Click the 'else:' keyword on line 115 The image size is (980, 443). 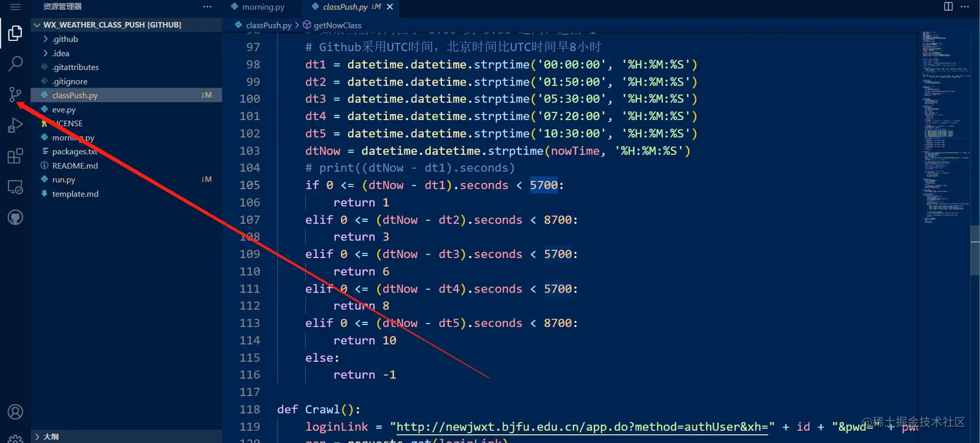[322, 357]
